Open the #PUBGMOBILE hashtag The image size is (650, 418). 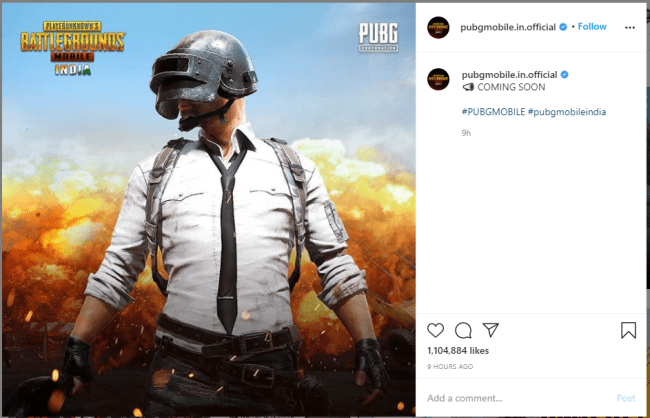click(x=493, y=112)
